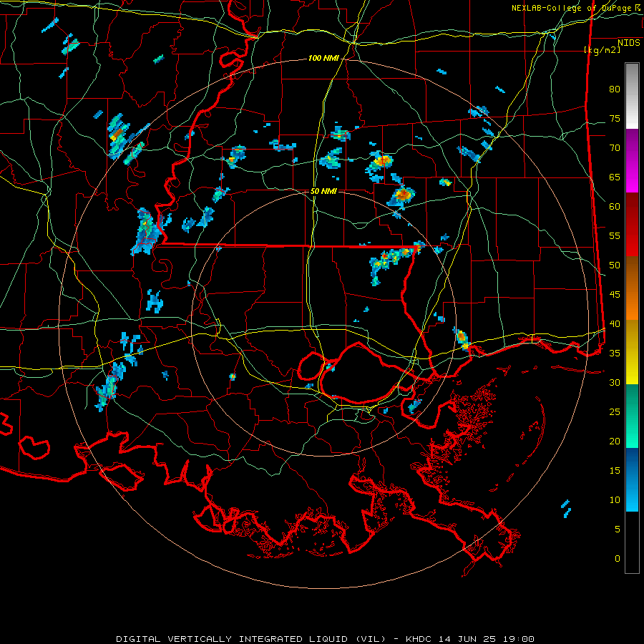Click the 15 value on the VIL scale

615,471
